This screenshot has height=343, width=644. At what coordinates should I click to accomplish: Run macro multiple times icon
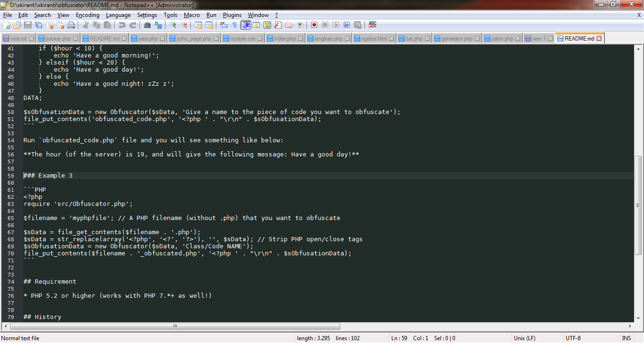click(347, 25)
